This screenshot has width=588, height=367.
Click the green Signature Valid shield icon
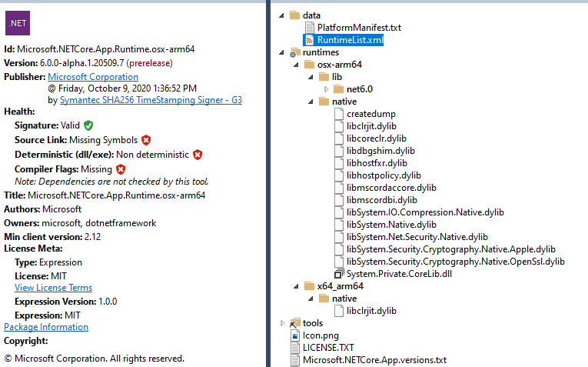coord(88,125)
